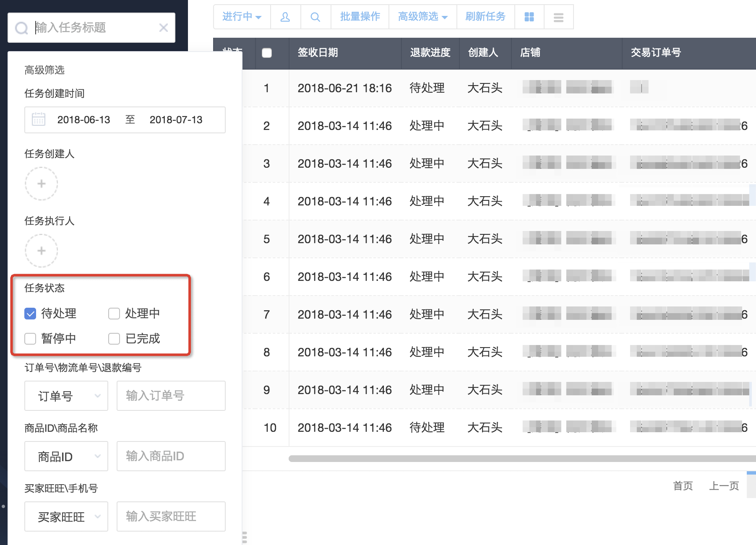756x545 pixels.
Task: Click the user icon in toolbar
Action: pos(285,17)
